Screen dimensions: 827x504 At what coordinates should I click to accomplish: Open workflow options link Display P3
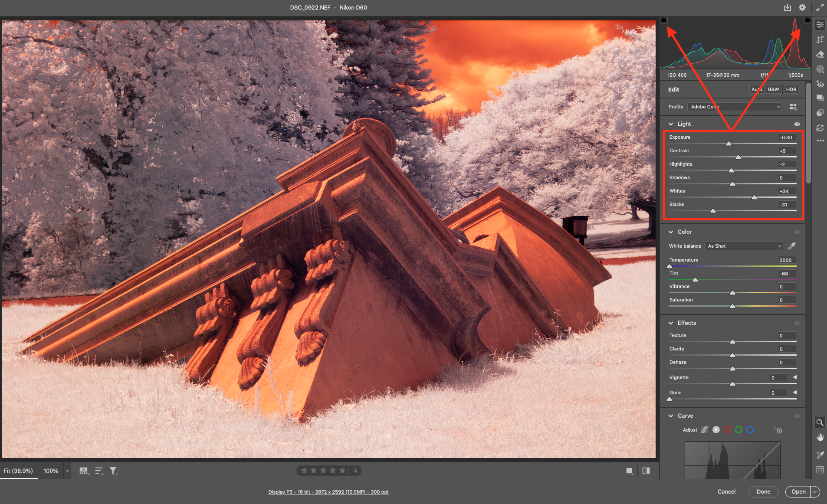tap(328, 492)
